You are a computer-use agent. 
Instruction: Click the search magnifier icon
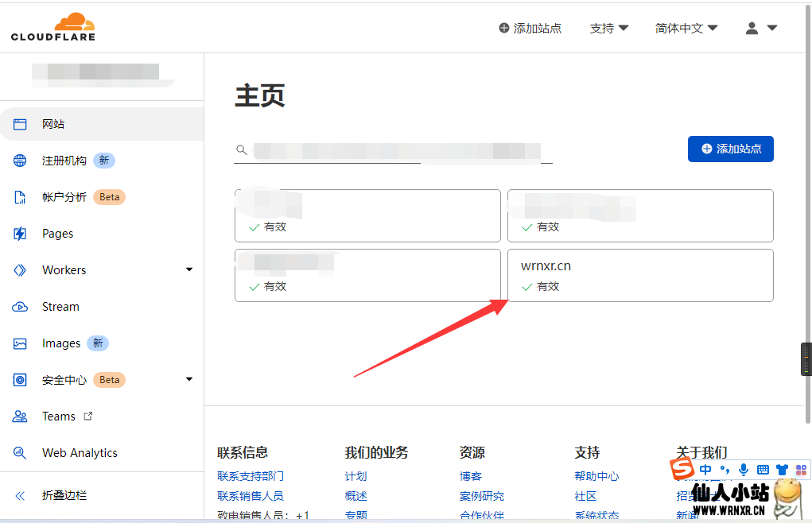pyautogui.click(x=241, y=150)
